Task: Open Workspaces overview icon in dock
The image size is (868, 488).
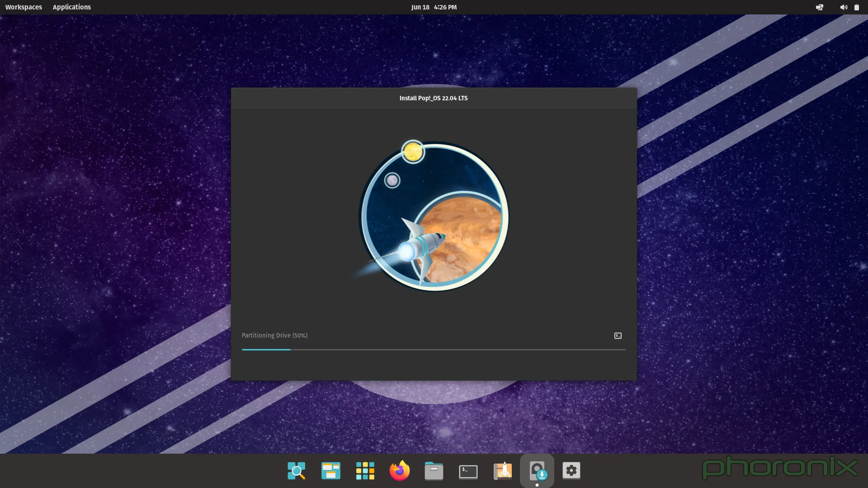Action: [331, 471]
